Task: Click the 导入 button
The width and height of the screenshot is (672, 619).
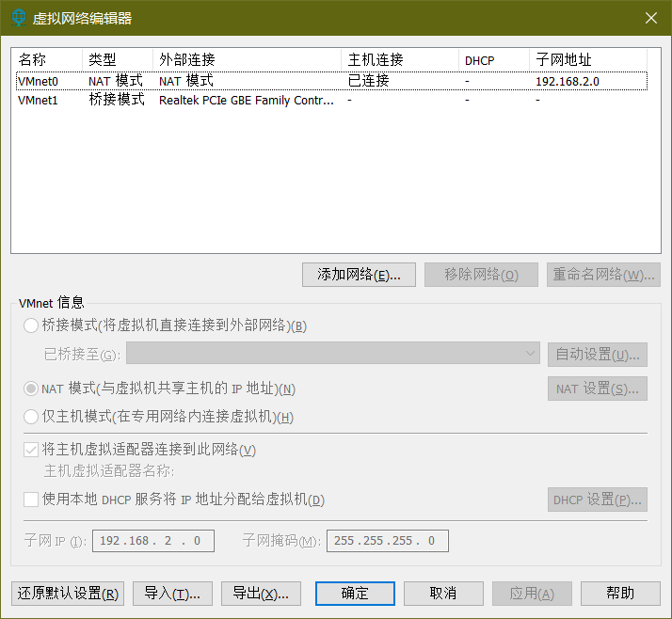Action: click(x=172, y=594)
